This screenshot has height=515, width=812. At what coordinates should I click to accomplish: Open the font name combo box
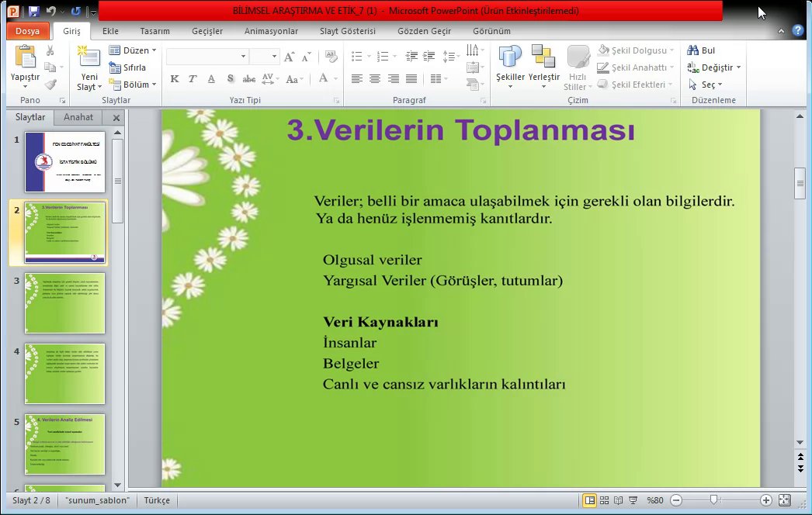(206, 57)
